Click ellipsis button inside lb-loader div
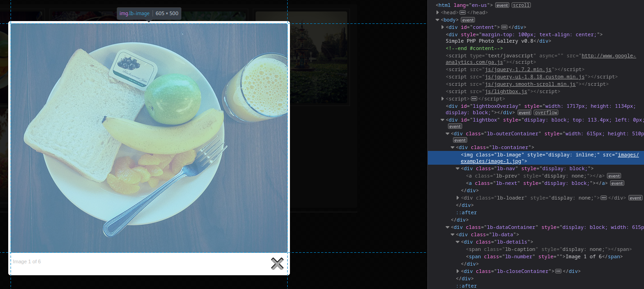The height and width of the screenshot is (289, 644). tap(603, 198)
